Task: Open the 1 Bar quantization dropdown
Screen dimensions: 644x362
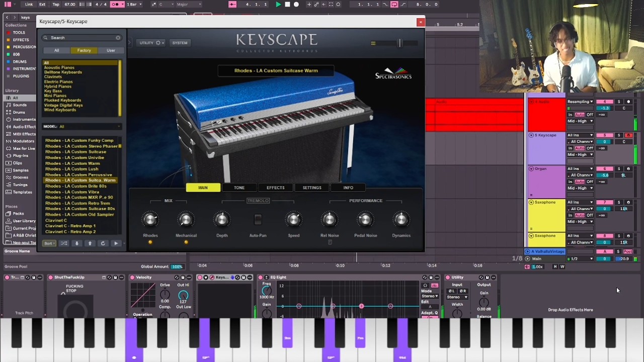Action: coord(134,5)
